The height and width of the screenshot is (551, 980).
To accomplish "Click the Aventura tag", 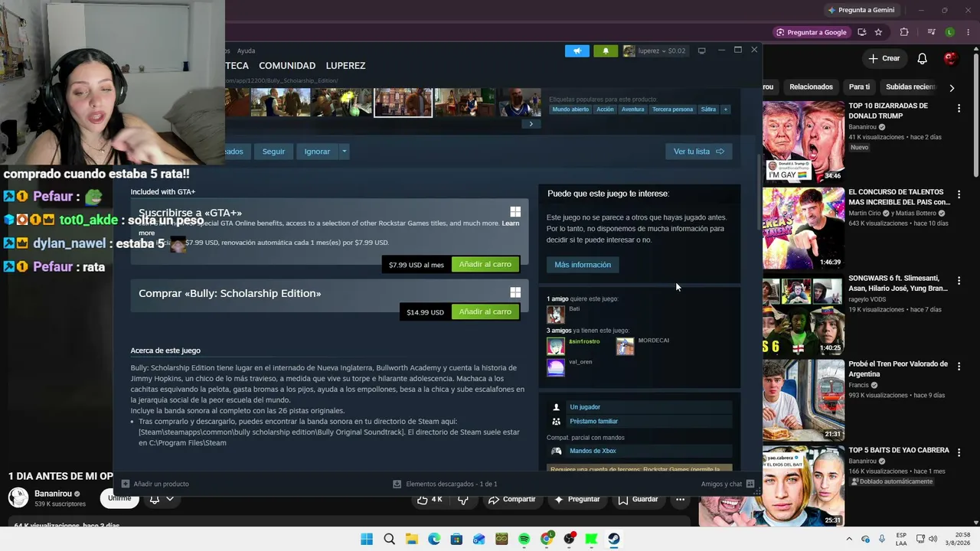I will [x=632, y=109].
